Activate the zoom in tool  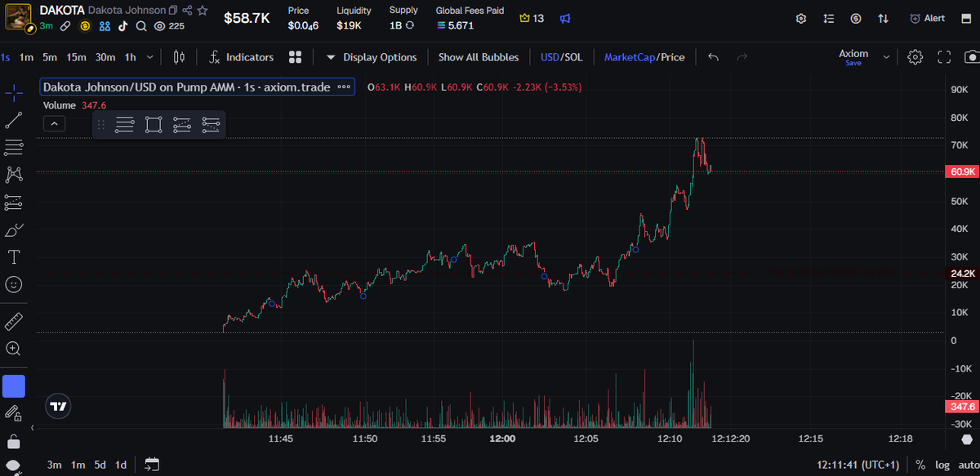(x=14, y=349)
